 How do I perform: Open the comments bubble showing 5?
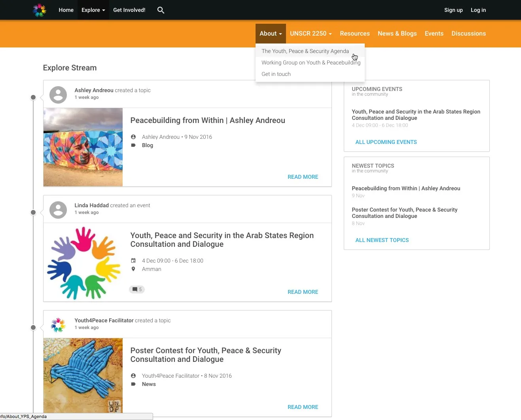137,289
